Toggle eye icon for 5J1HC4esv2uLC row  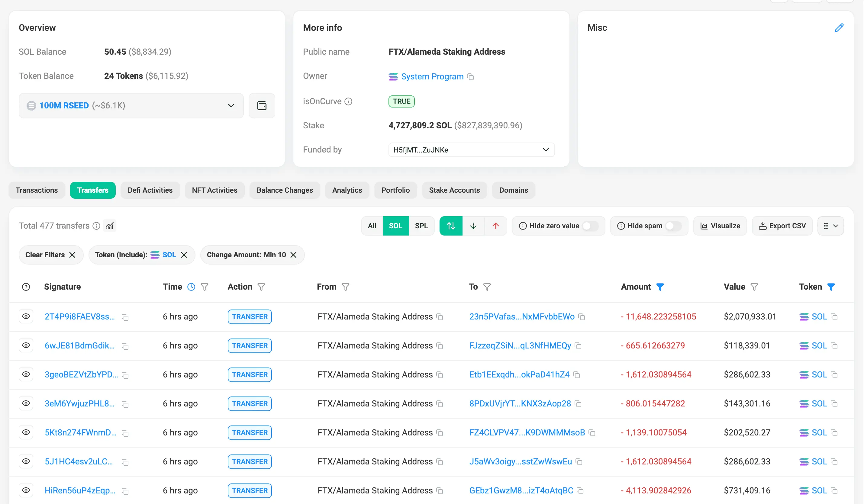26,461
